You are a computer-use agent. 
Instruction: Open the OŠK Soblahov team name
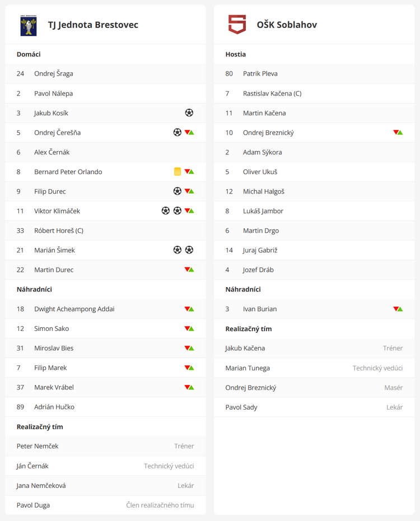[287, 25]
